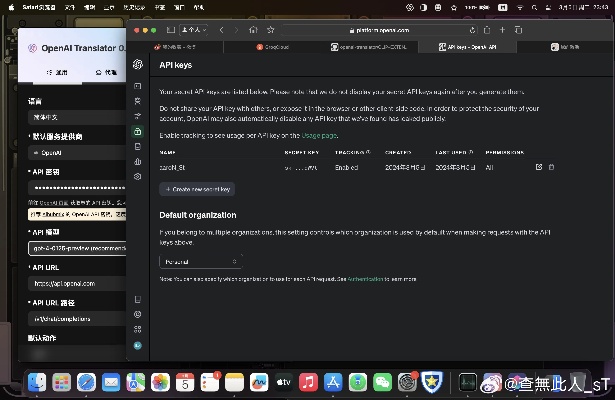The height and width of the screenshot is (400, 615).
Task: Select the API keys - OpenAI API tab
Action: (x=468, y=47)
